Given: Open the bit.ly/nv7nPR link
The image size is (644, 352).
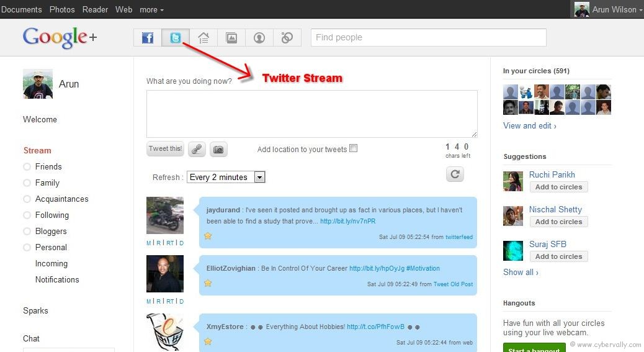Looking at the screenshot, I should tap(348, 221).
